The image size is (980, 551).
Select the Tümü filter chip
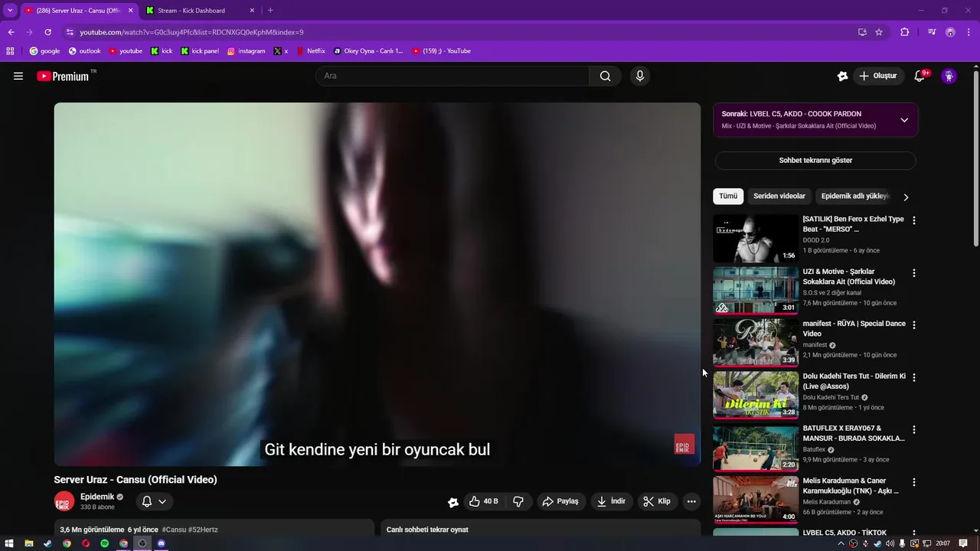point(728,196)
